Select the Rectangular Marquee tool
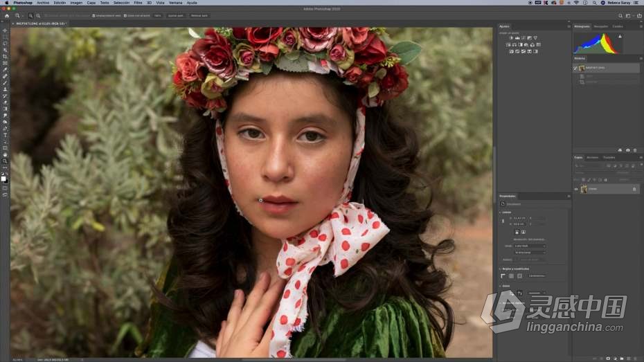The image size is (644, 362). click(5, 37)
